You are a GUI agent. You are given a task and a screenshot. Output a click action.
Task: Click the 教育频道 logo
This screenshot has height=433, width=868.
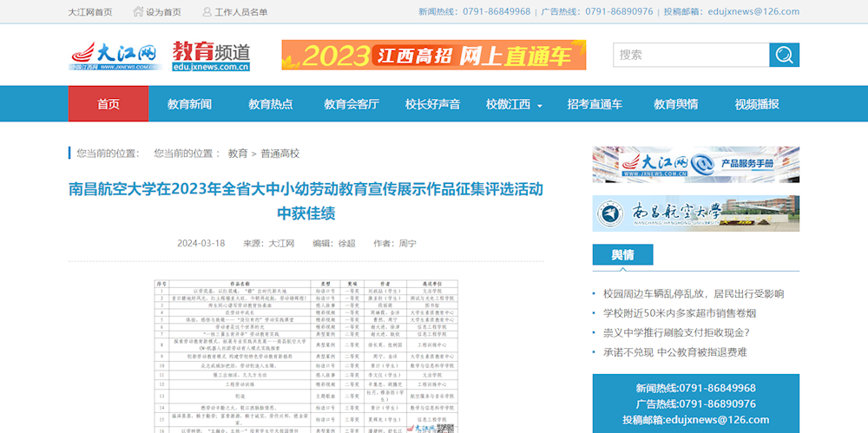211,56
